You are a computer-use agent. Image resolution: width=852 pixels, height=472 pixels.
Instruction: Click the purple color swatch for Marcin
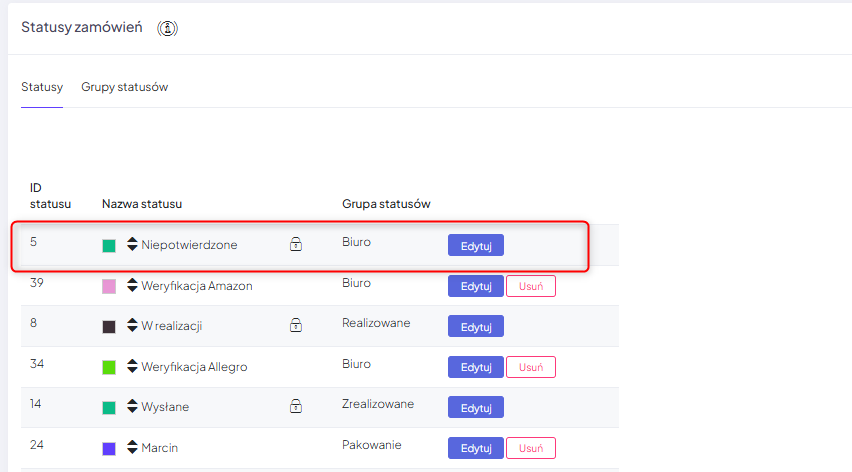pyautogui.click(x=109, y=449)
